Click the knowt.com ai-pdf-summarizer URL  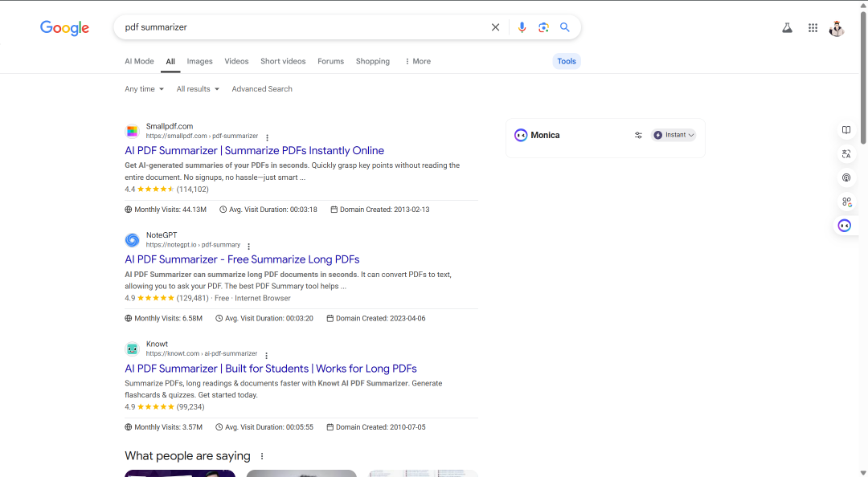coord(202,353)
